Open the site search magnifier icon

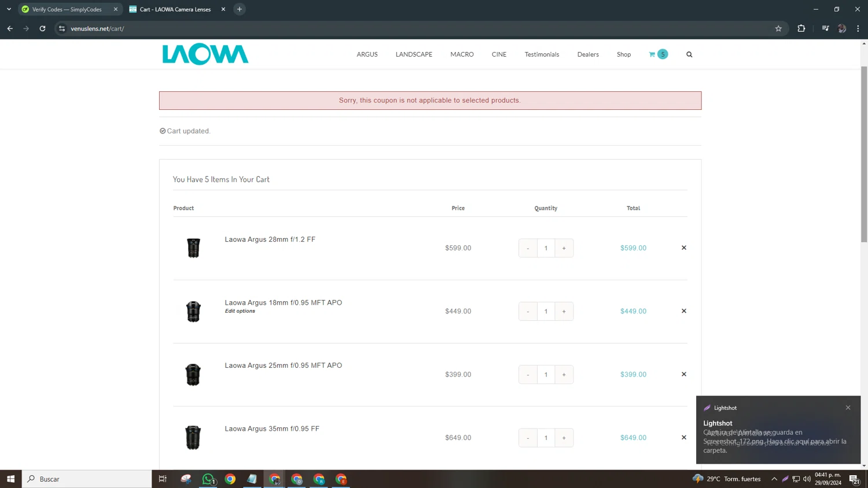[x=689, y=54]
